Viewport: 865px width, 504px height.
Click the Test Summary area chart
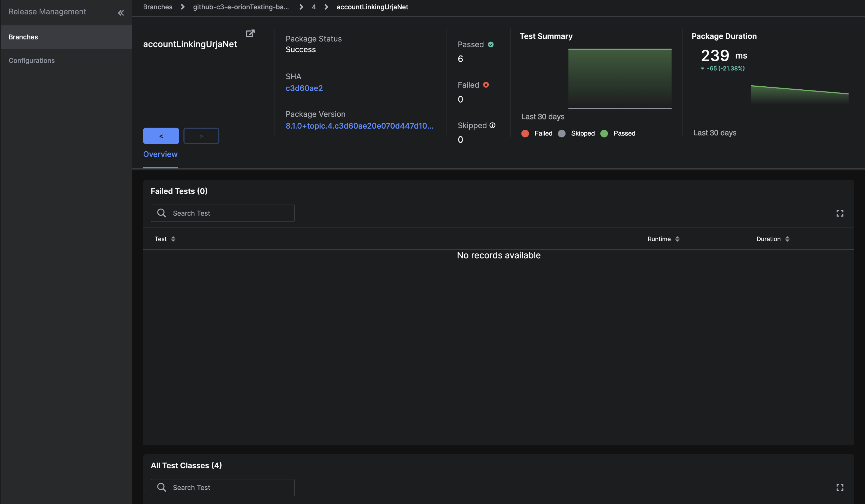(x=619, y=79)
